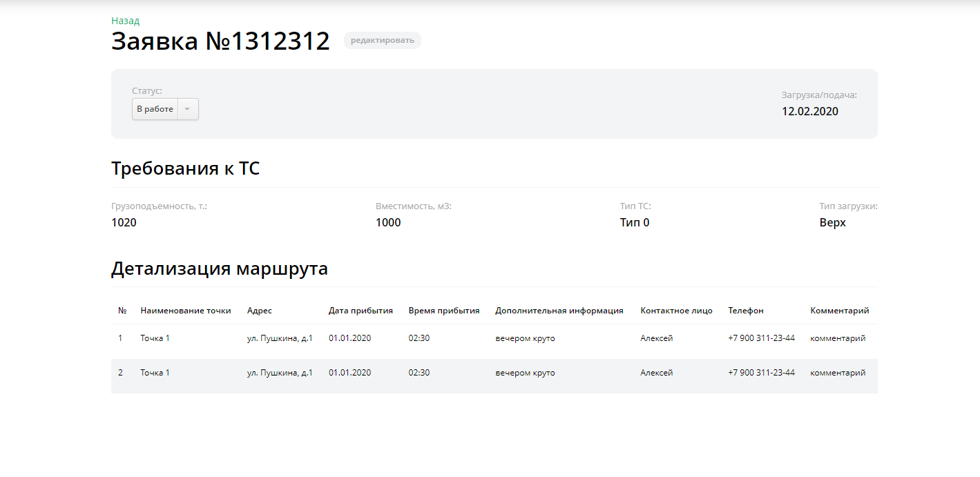Screen dimensions: 980x477
Task: Open the 'В работе' status dropdown
Action: (x=155, y=109)
